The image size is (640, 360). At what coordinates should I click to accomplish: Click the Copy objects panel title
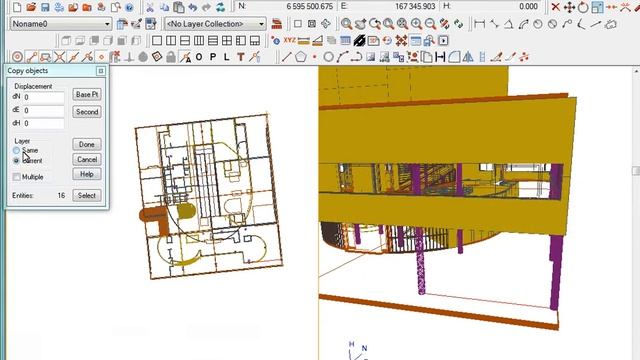coord(28,71)
